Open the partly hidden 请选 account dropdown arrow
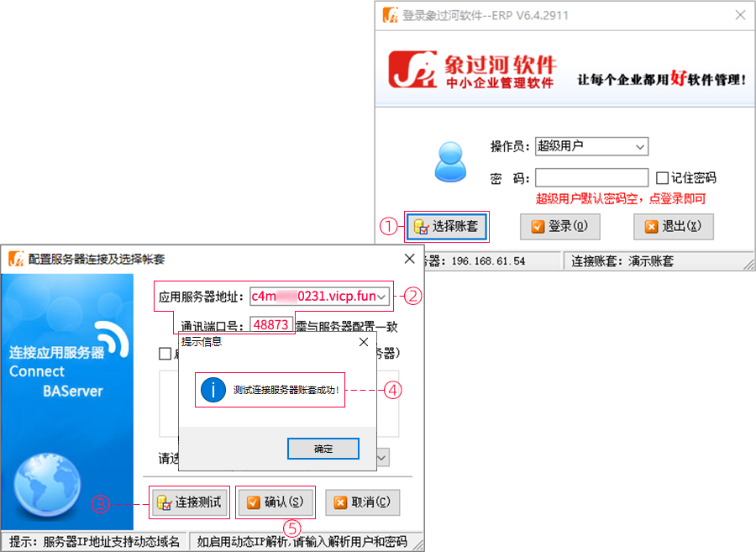The height and width of the screenshot is (552, 756). 382,458
